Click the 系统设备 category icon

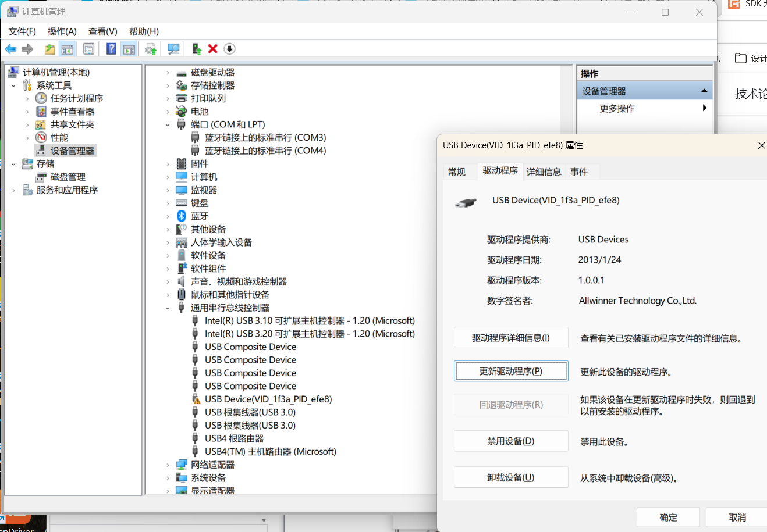point(182,477)
